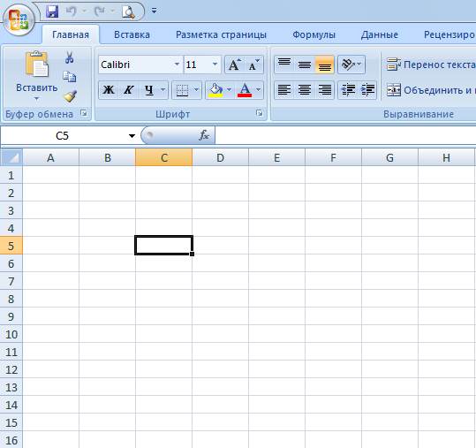The image size is (476, 448).
Task: Select all cells with corner button
Action: (x=11, y=157)
